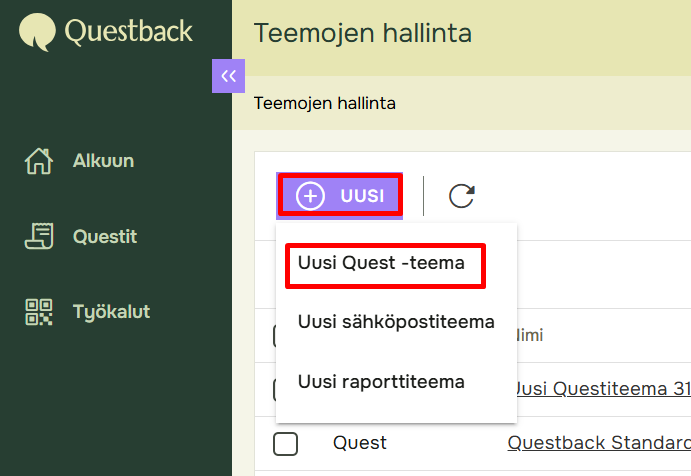Click the Quest type cell in the row
Viewport: 691px width, 476px height.
[360, 443]
